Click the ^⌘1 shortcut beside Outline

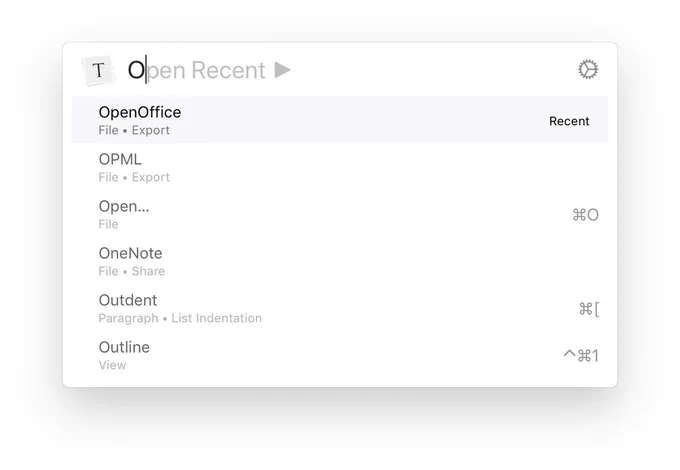pos(581,356)
